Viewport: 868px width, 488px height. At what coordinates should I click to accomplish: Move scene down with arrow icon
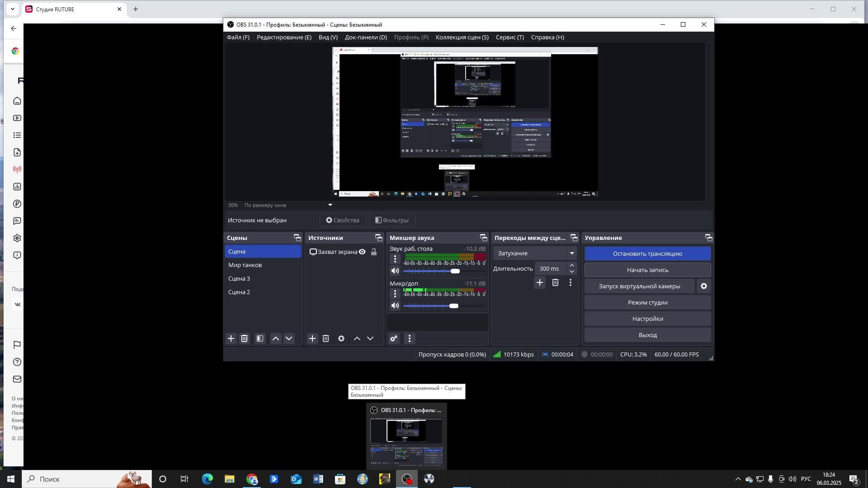pyautogui.click(x=289, y=338)
